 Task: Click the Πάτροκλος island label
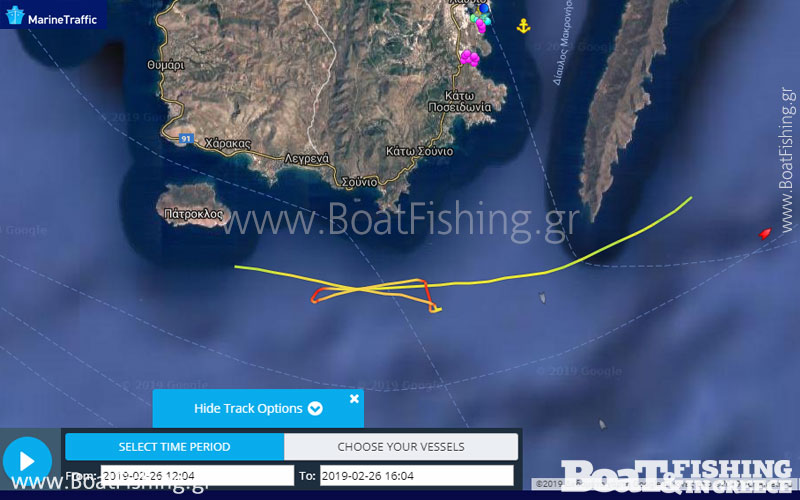194,214
